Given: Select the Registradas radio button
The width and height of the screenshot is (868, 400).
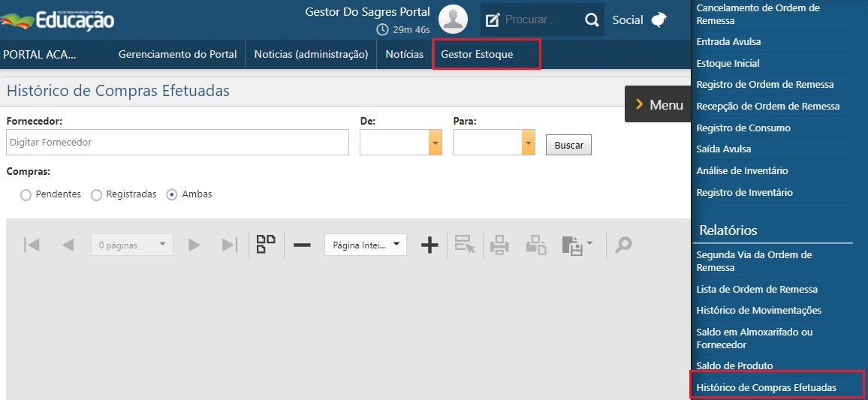Looking at the screenshot, I should (x=96, y=195).
